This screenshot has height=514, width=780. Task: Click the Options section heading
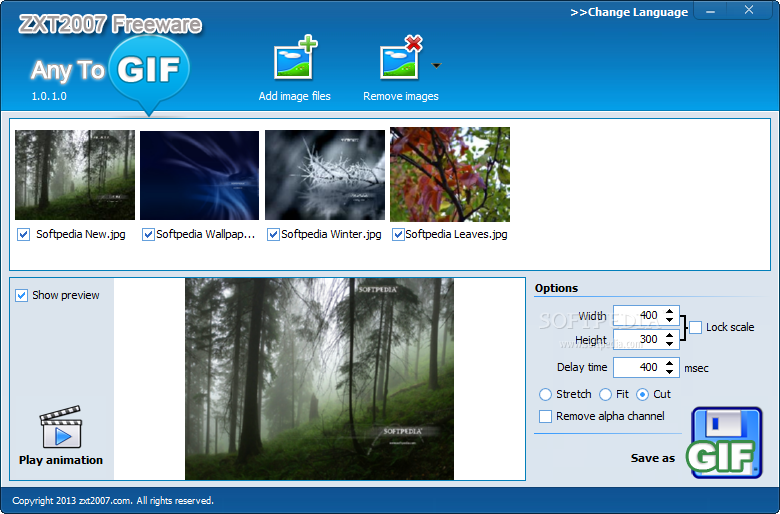tap(556, 288)
